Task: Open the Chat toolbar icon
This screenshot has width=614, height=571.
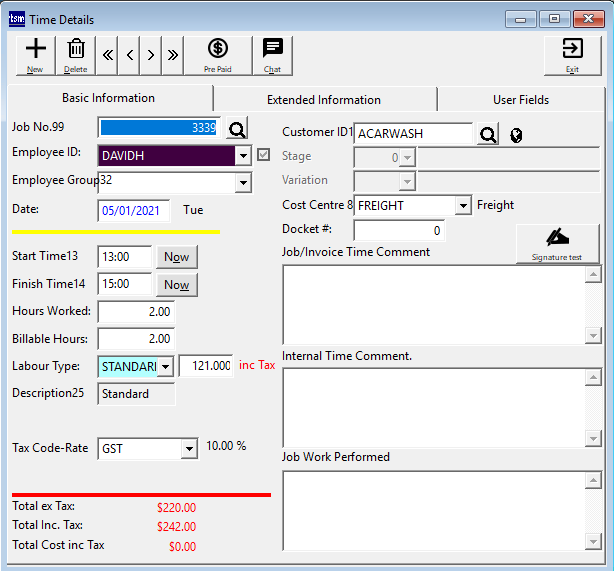Action: [x=272, y=54]
